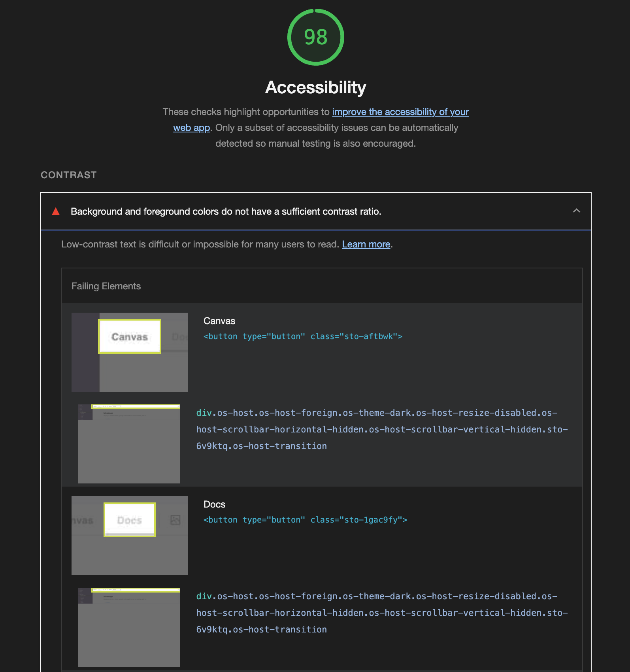
Task: Click the Docs button element screenshot thumbnail
Action: tap(129, 535)
